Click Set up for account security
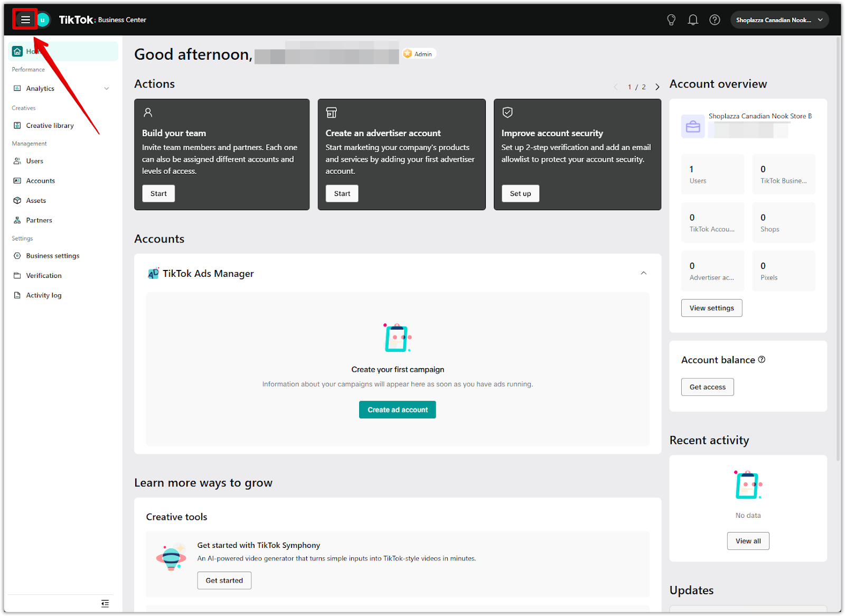845x616 pixels. click(520, 193)
